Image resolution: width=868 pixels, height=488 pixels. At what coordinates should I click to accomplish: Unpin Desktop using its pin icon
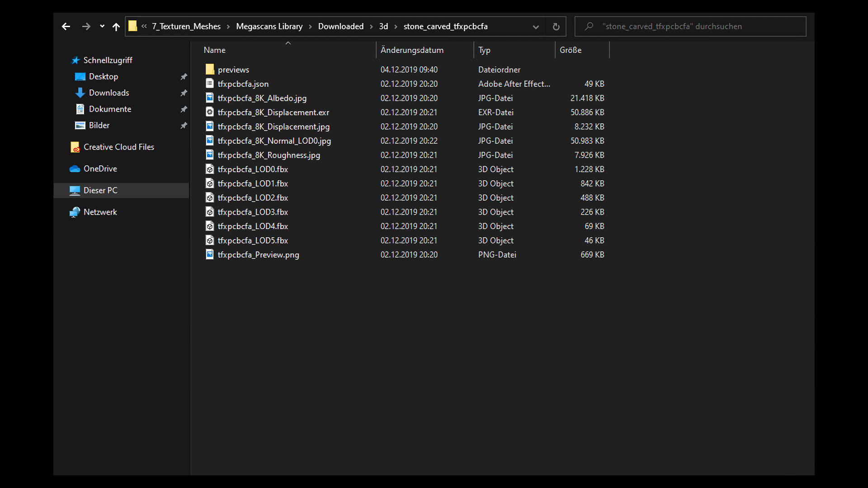click(184, 77)
